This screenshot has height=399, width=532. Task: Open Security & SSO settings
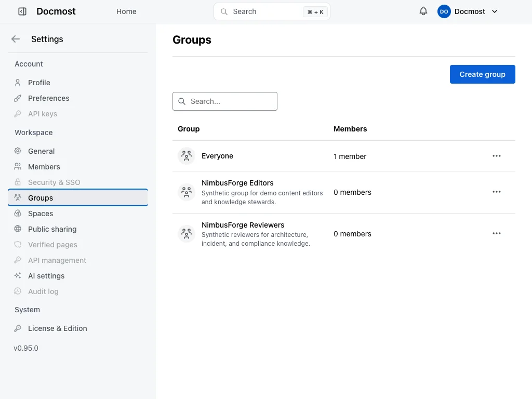(x=78, y=182)
